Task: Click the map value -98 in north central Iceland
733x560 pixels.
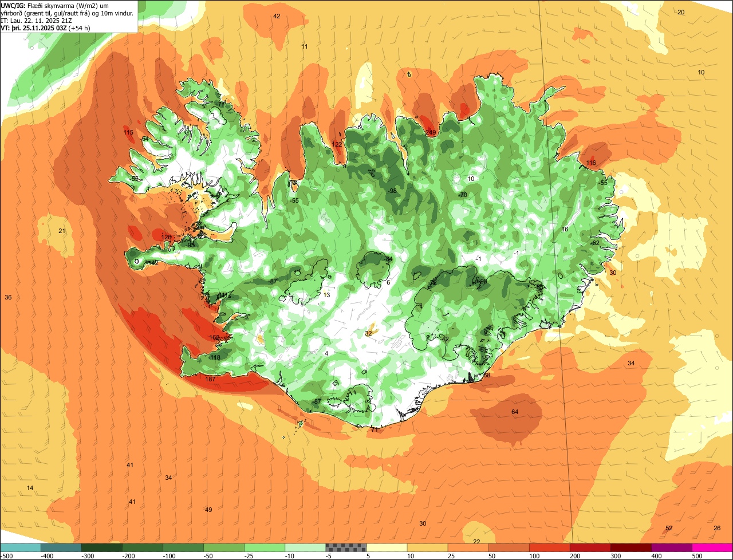Action: click(392, 191)
